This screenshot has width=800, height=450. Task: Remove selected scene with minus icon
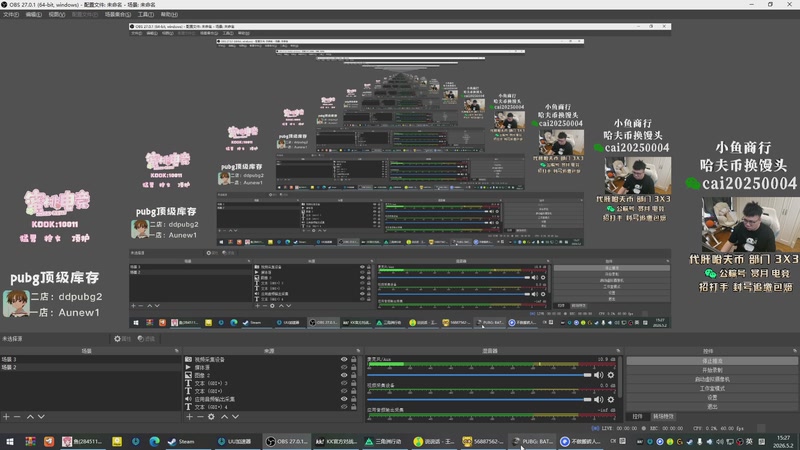tap(17, 417)
